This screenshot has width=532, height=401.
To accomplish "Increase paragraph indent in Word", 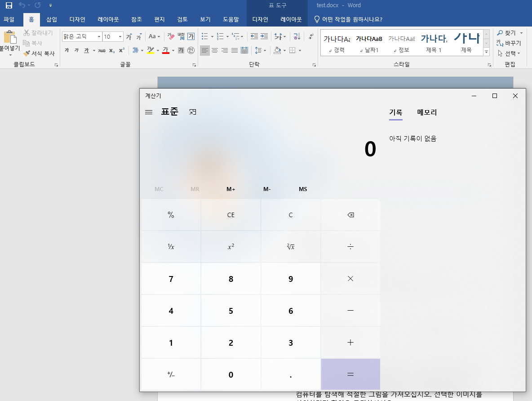I will [264, 36].
